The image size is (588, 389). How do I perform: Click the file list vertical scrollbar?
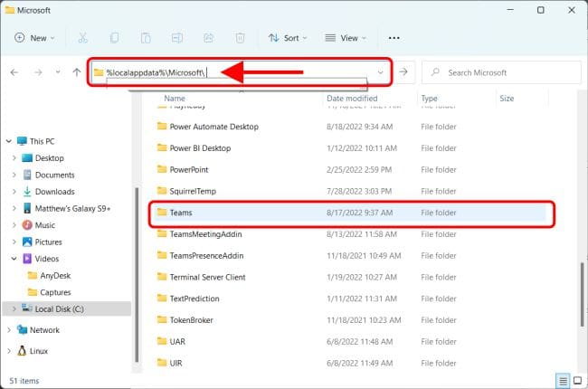(583, 295)
